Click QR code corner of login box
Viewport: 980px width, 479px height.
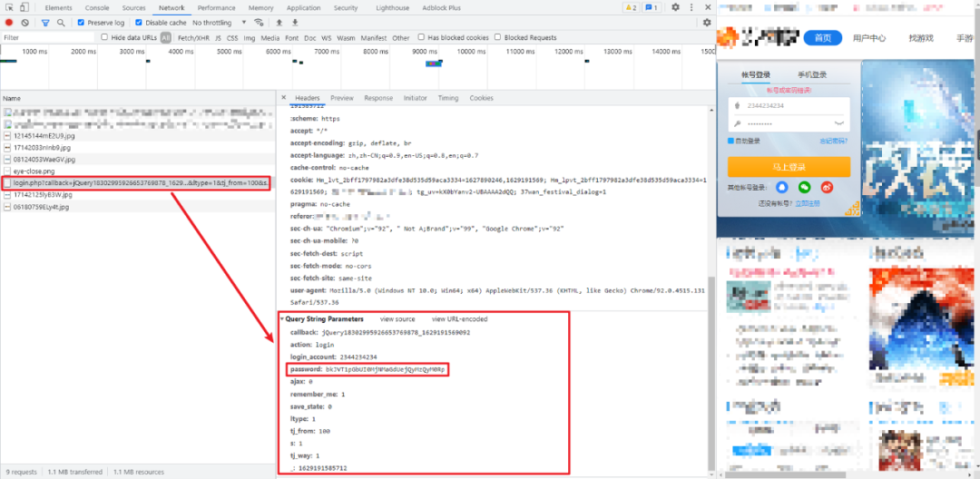click(851, 208)
